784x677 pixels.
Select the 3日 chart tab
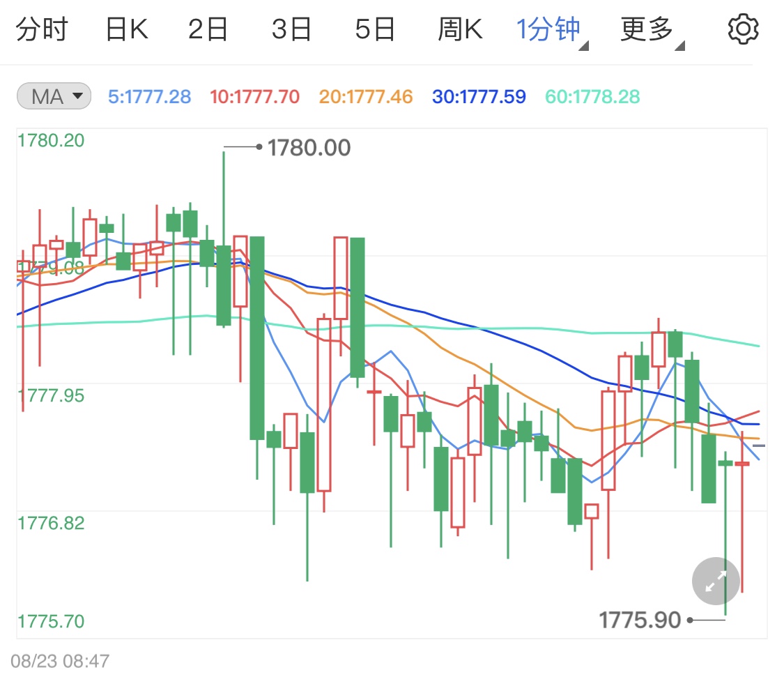[x=291, y=29]
